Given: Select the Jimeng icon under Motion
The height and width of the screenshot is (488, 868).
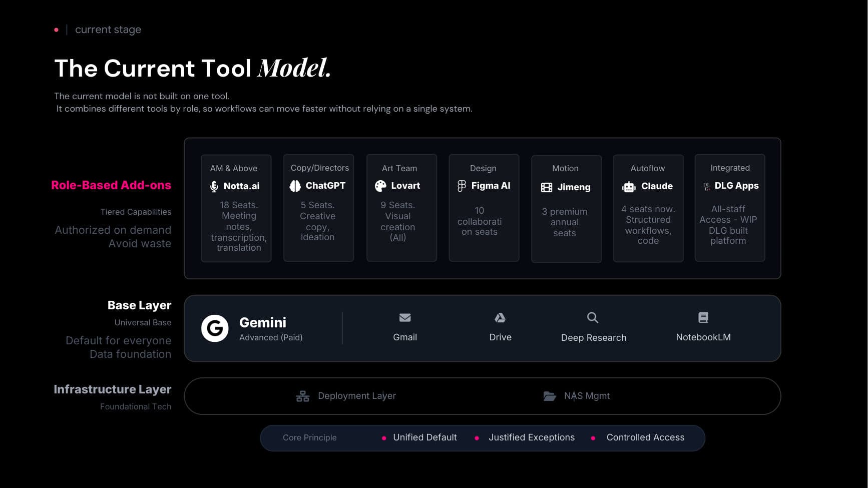Looking at the screenshot, I should pos(546,187).
